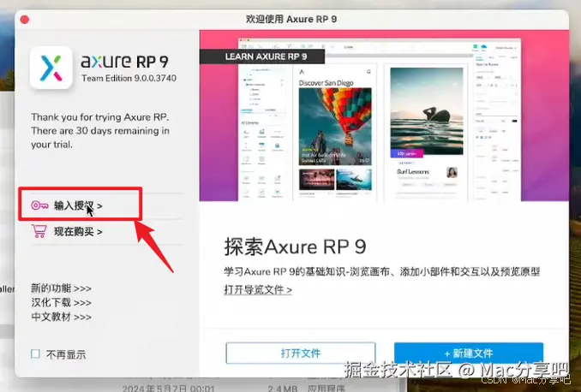Screen dimensions: 581x392
Task: Open the 输入授权 license entry link
Action: [x=78, y=205]
